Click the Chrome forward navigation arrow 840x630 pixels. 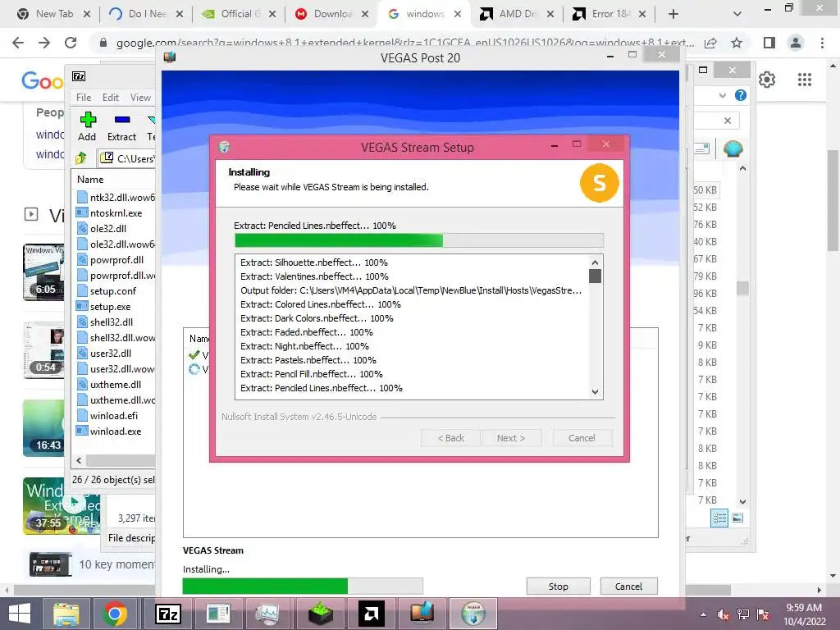tap(44, 43)
